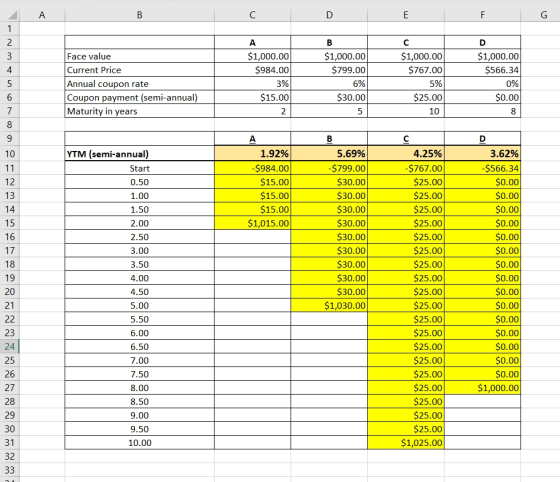Image resolution: width=560 pixels, height=482 pixels.
Task: Select row header 31
Action: point(10,443)
